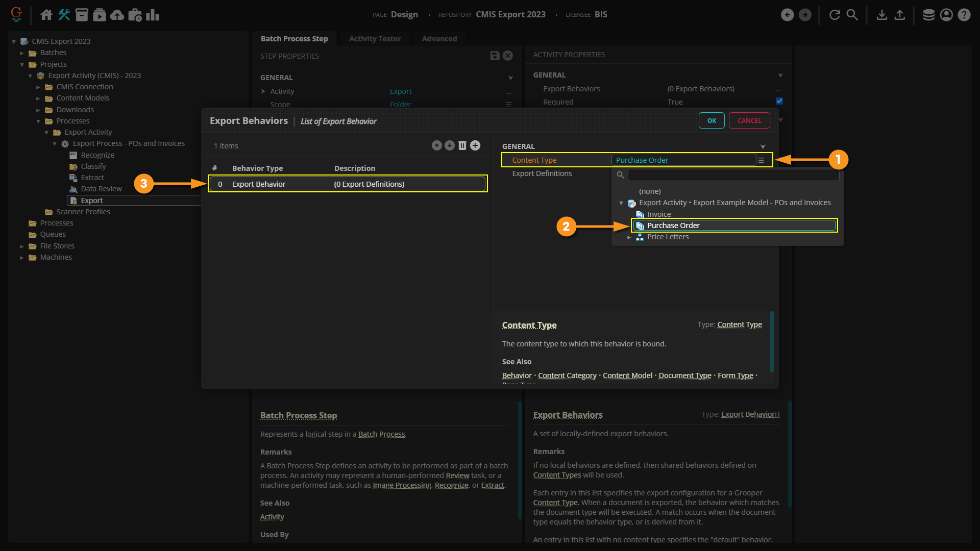The image size is (980, 551).
Task: Toggle the Required checkbox
Action: [779, 101]
